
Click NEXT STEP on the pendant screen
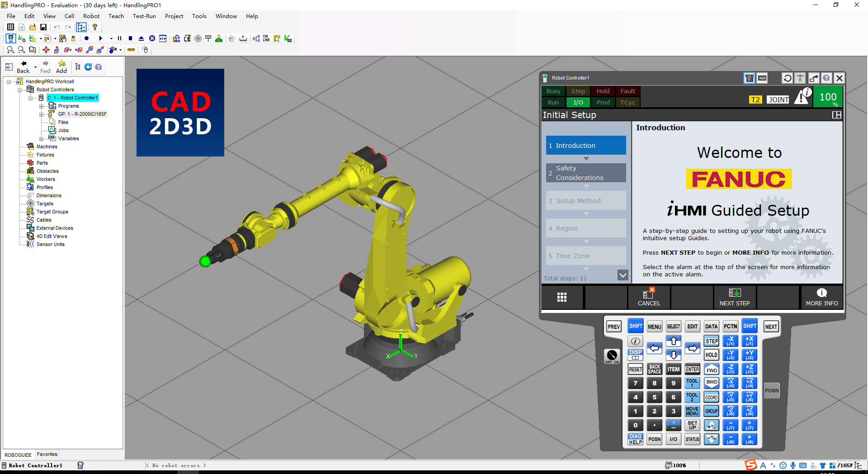(735, 297)
